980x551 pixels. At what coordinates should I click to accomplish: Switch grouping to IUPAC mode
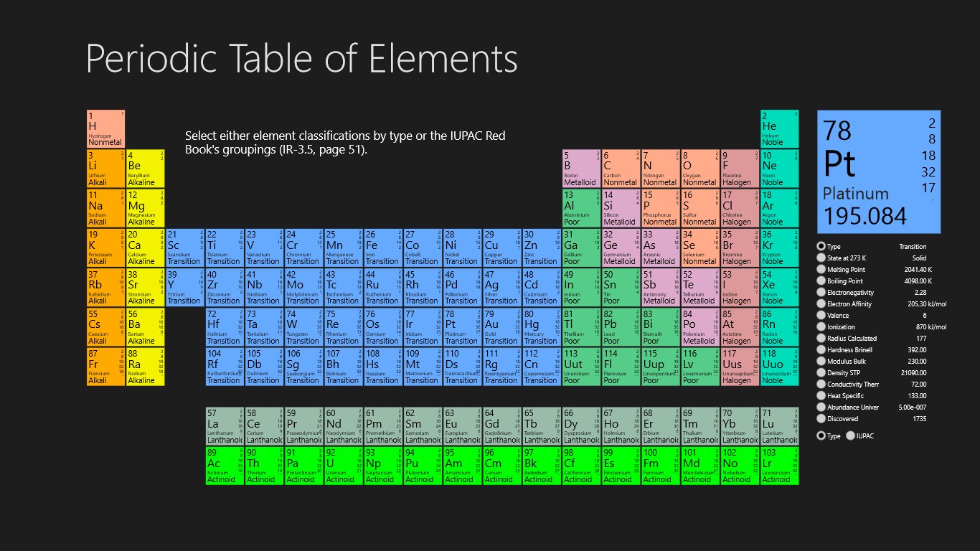[x=851, y=435]
